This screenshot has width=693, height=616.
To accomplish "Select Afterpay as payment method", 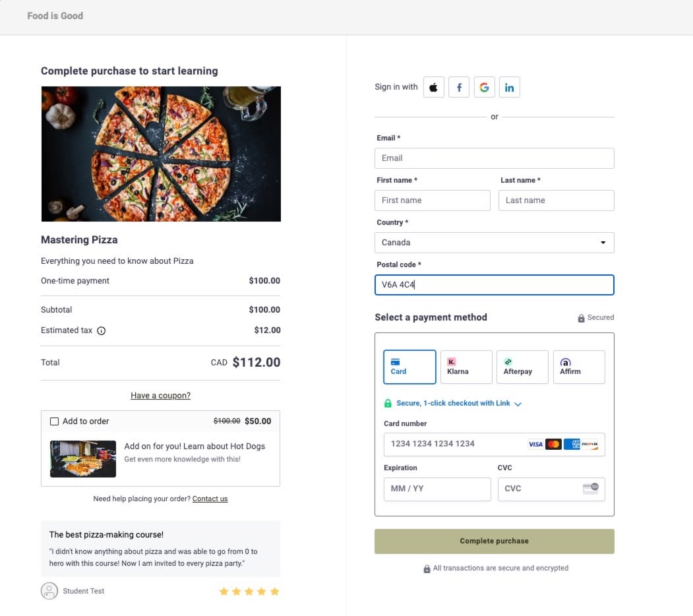I will (522, 366).
